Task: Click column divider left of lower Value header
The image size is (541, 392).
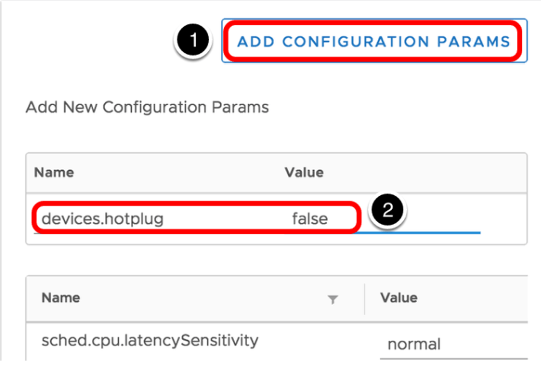Action: point(365,298)
